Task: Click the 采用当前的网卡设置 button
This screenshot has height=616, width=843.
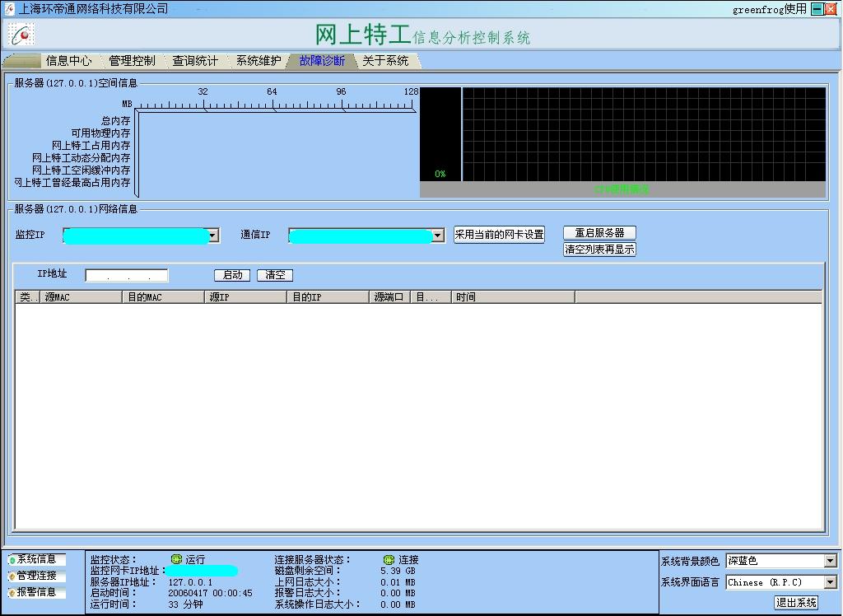Action: pos(500,235)
